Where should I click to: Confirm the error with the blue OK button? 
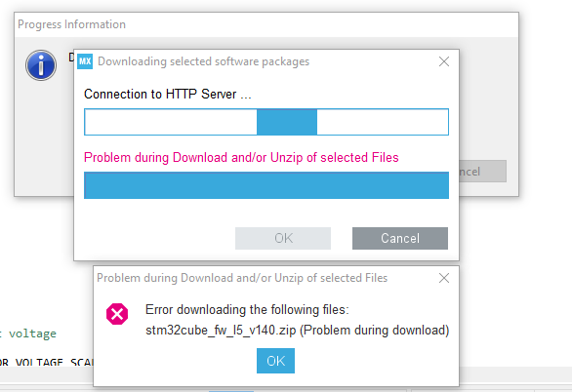[275, 361]
